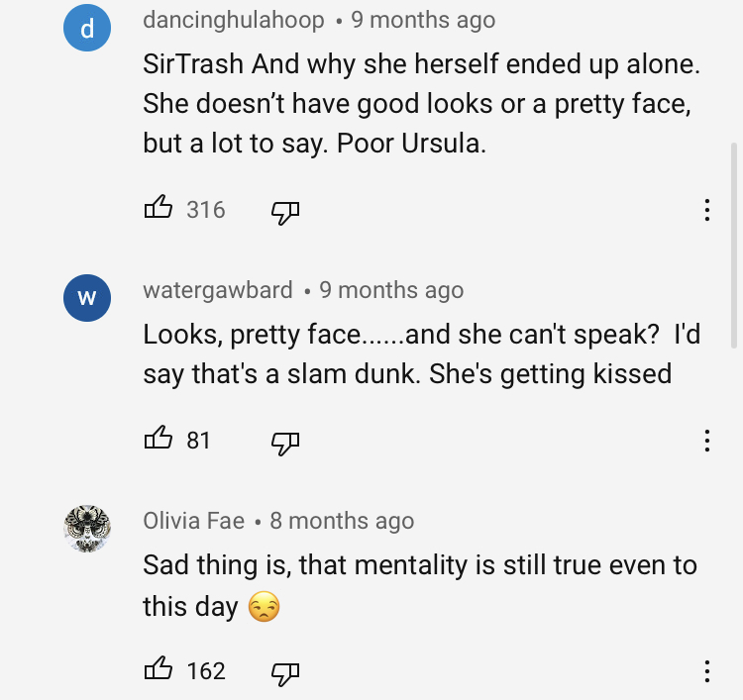Image resolution: width=743 pixels, height=700 pixels.
Task: Open dancinghulahoop's profile avatar
Action: (86, 31)
